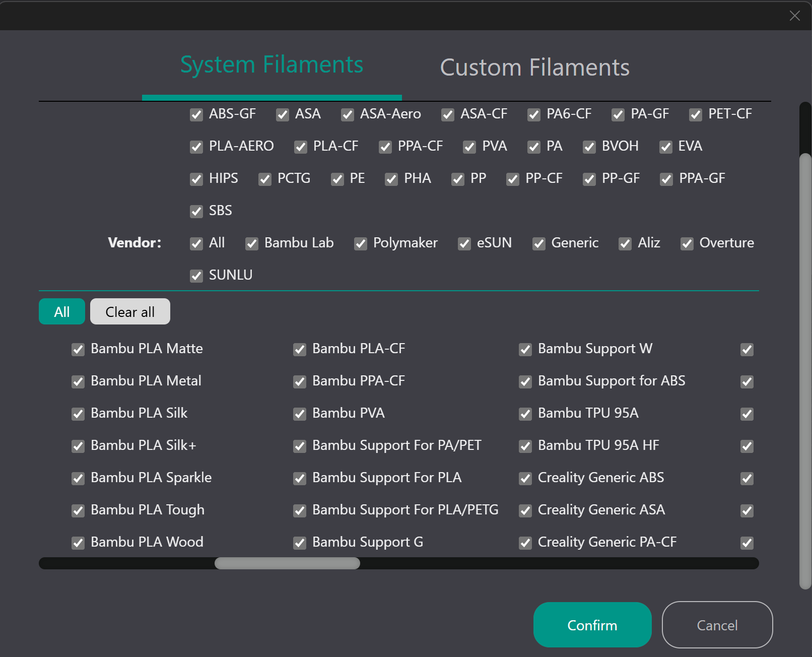Image resolution: width=812 pixels, height=657 pixels.
Task: Uncheck Bambu Support W filament
Action: (525, 350)
